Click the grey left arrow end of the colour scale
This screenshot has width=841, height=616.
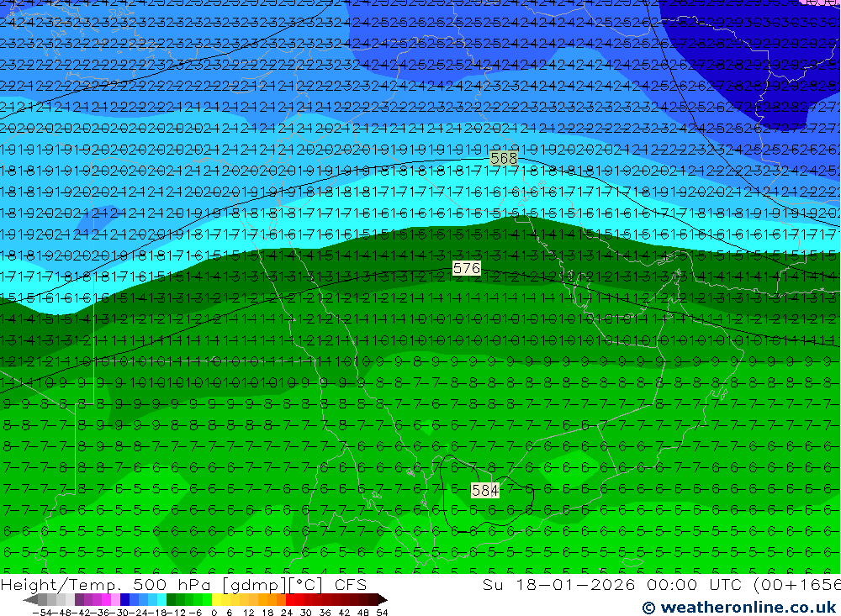(30, 600)
